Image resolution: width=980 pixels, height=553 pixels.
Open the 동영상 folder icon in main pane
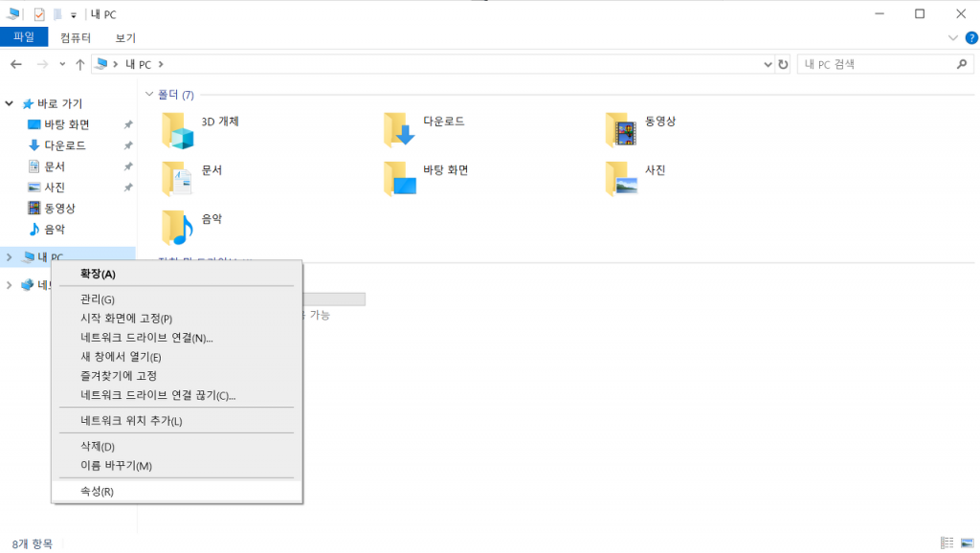pyautogui.click(x=621, y=130)
